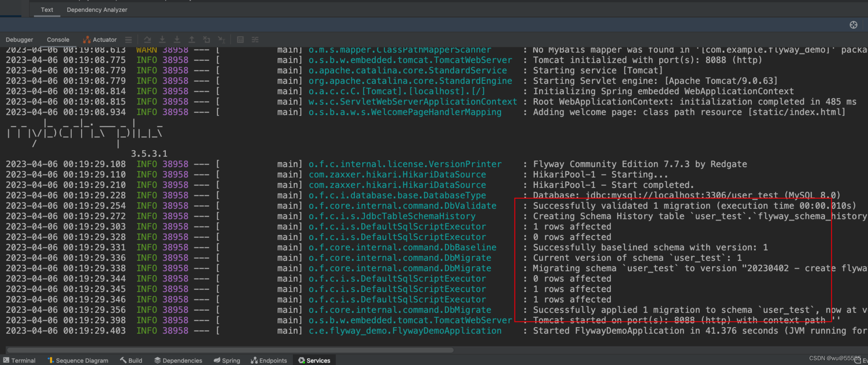Click 'Successfully baselined schema' message
The image size is (868, 365).
650,247
